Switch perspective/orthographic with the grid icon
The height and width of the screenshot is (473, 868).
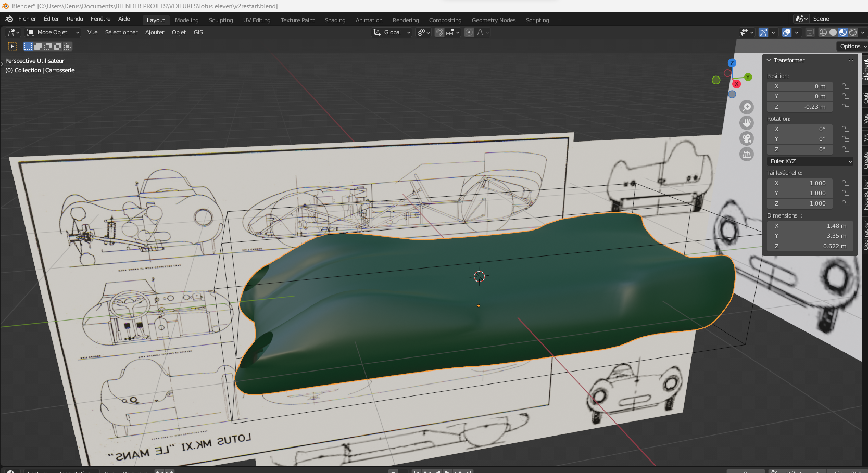pyautogui.click(x=747, y=154)
